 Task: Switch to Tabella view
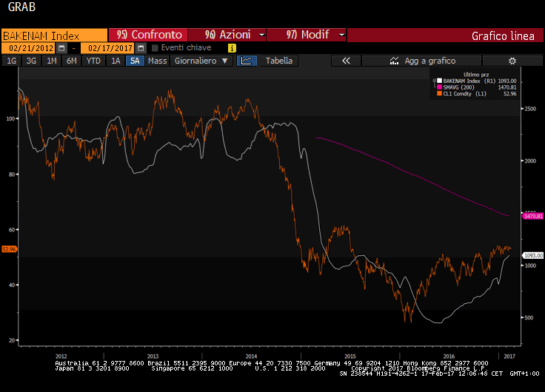click(278, 61)
